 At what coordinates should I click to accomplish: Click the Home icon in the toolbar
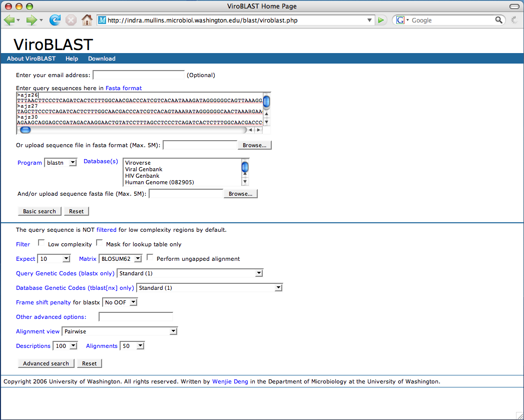click(x=87, y=20)
